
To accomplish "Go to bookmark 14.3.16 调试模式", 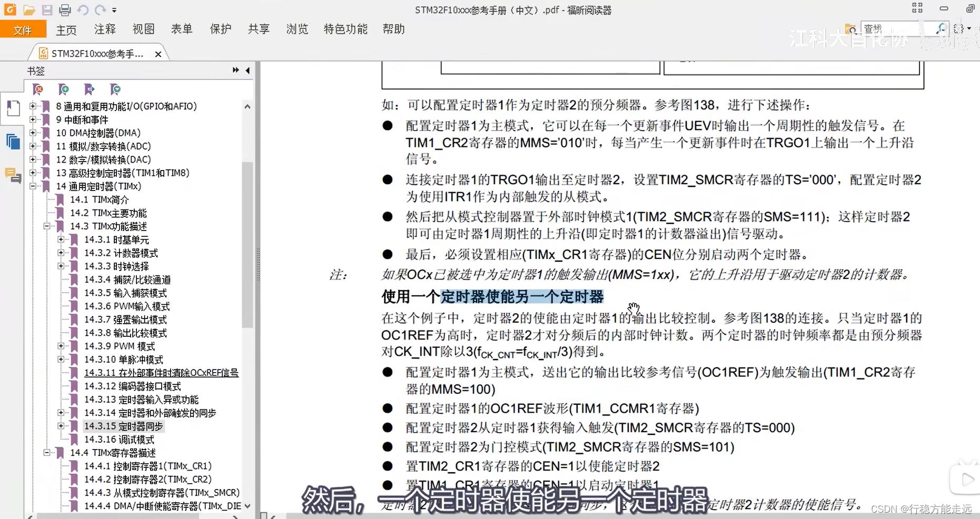I will (120, 439).
